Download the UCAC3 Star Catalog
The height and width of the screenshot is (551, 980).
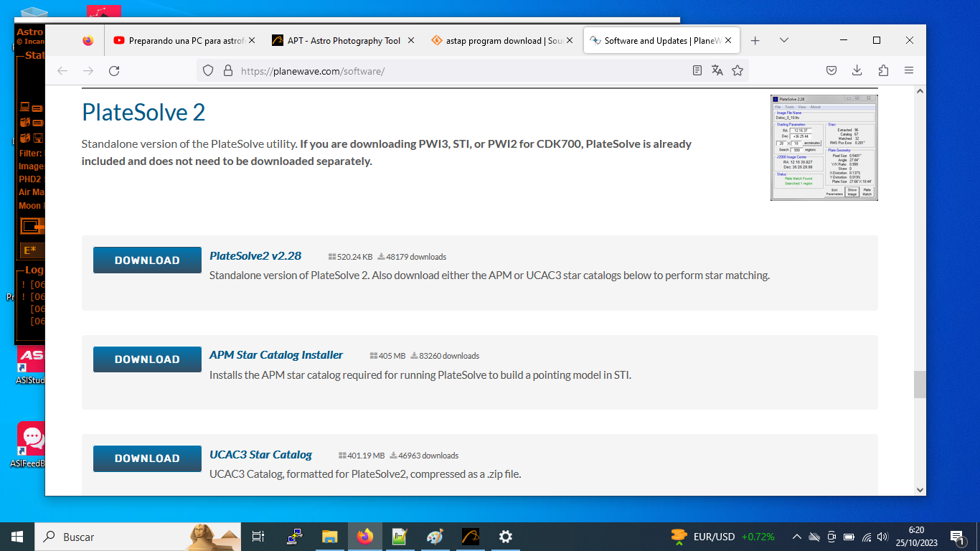(x=147, y=458)
